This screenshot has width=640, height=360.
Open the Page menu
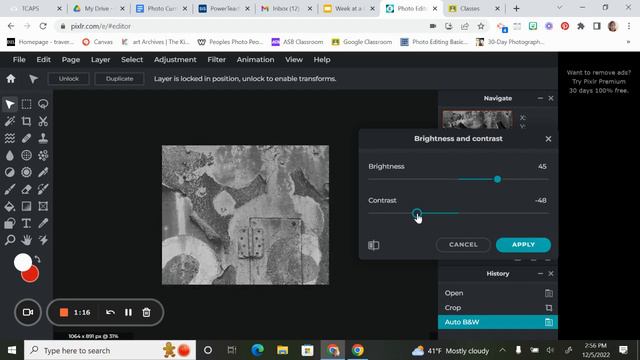(x=71, y=60)
